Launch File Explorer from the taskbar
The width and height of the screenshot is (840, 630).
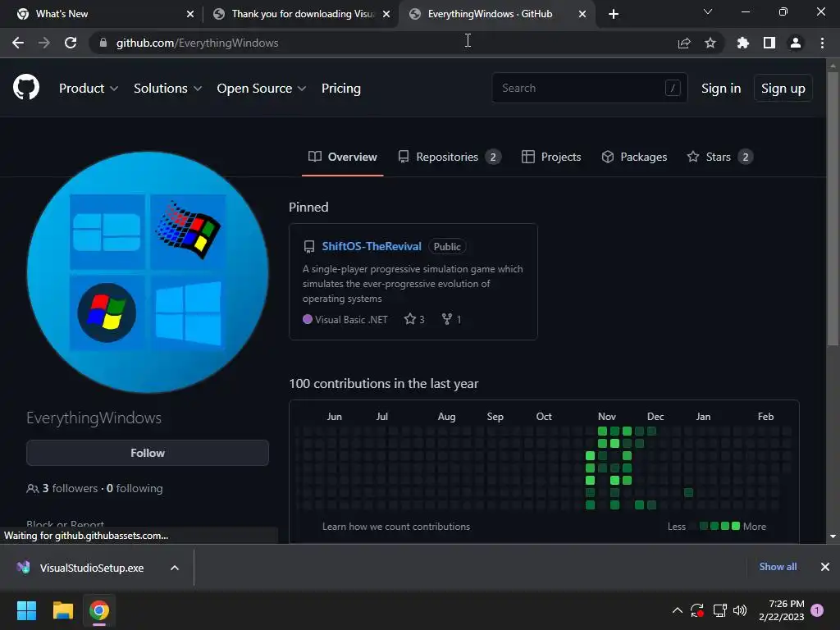coord(62,610)
